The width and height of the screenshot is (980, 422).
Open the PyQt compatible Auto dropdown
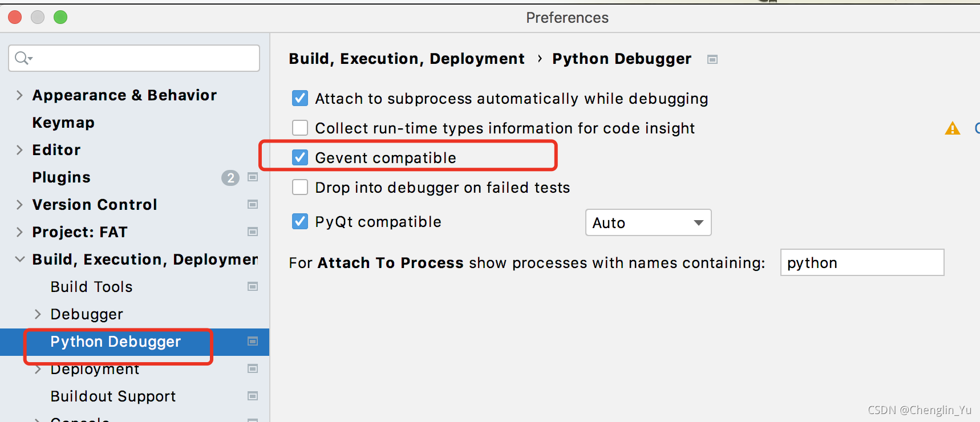pos(648,222)
